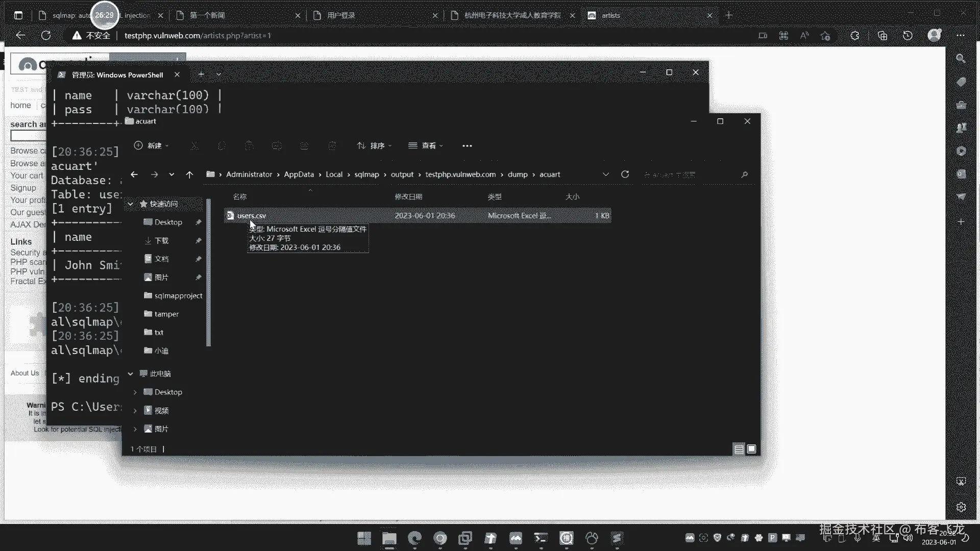
Task: Click the 新建 new button
Action: click(x=151, y=146)
